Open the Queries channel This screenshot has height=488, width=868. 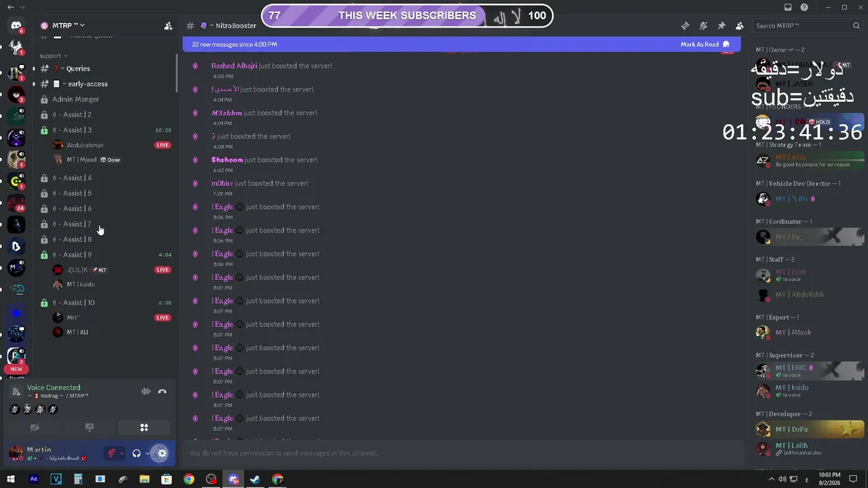[x=106, y=68]
